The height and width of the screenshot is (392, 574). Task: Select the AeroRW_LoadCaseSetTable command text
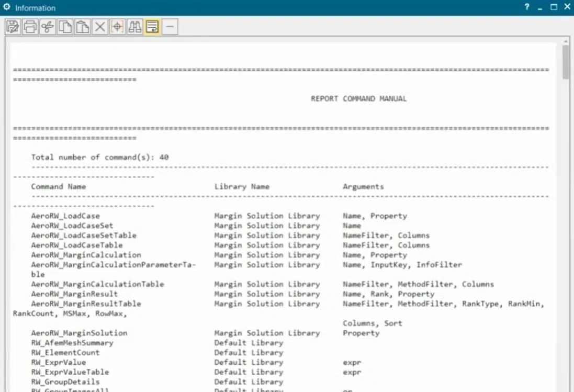[x=84, y=236]
